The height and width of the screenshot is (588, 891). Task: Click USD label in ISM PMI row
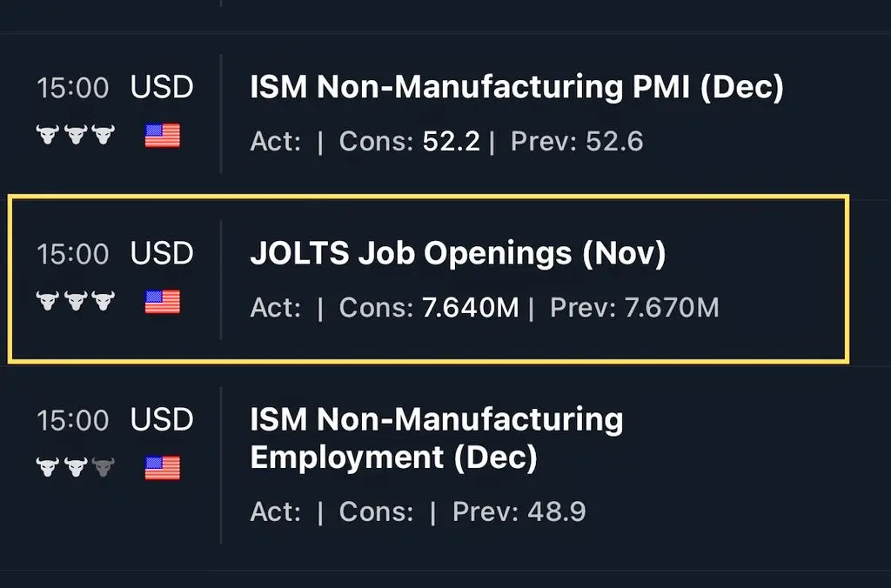tap(162, 88)
